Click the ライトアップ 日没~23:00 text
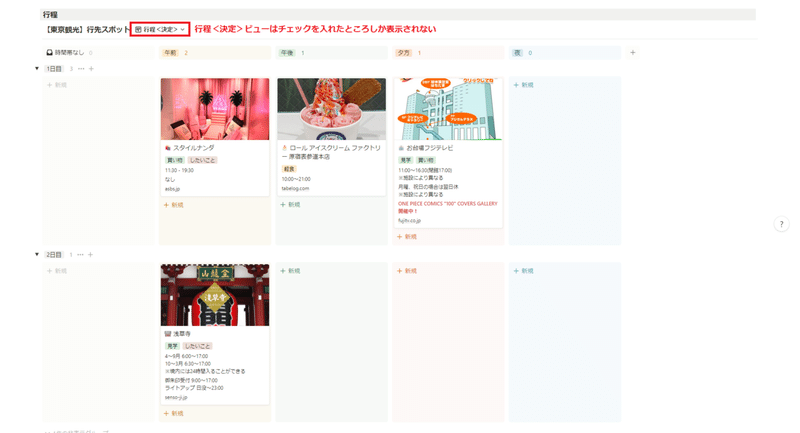This screenshot has width=800, height=433. (x=194, y=388)
